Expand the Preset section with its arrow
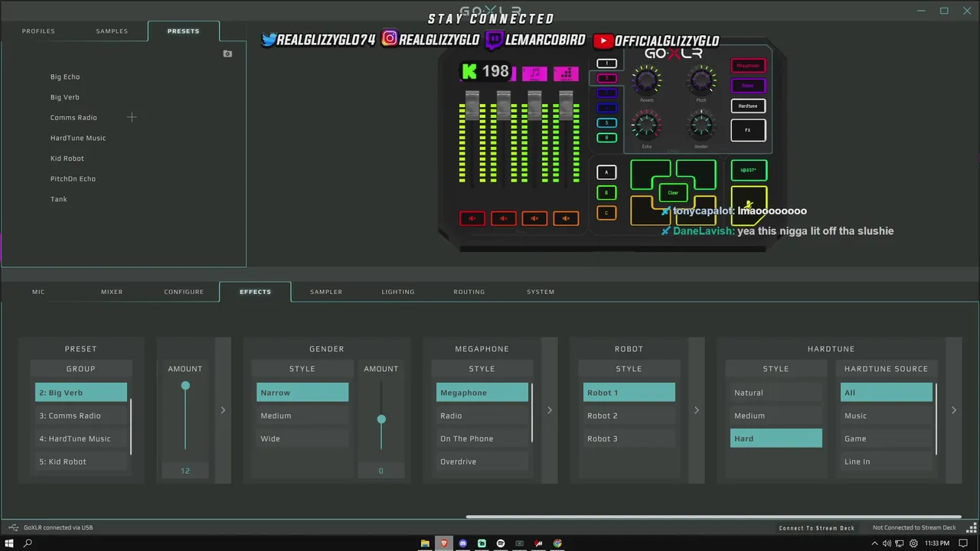This screenshot has height=551, width=980. click(x=223, y=410)
